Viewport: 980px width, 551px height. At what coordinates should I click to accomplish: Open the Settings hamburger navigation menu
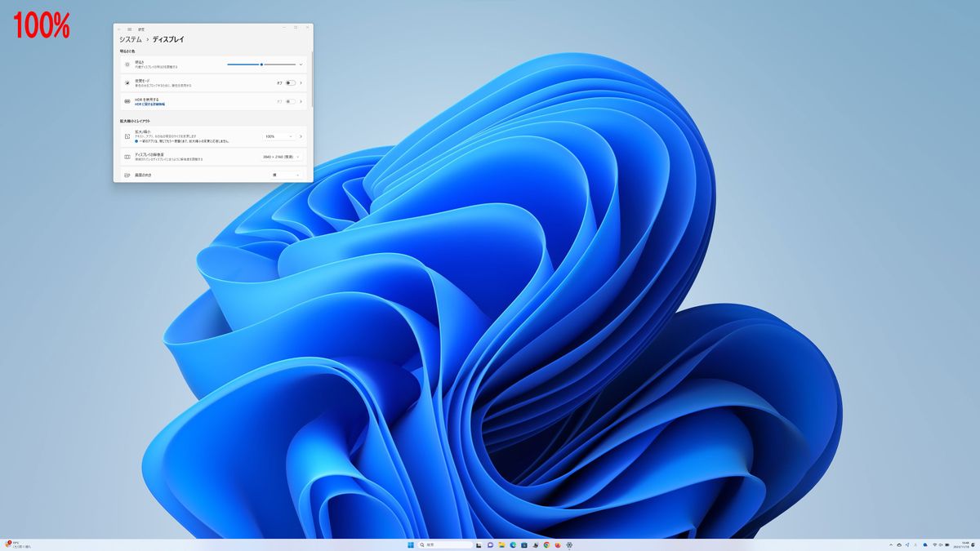point(129,29)
